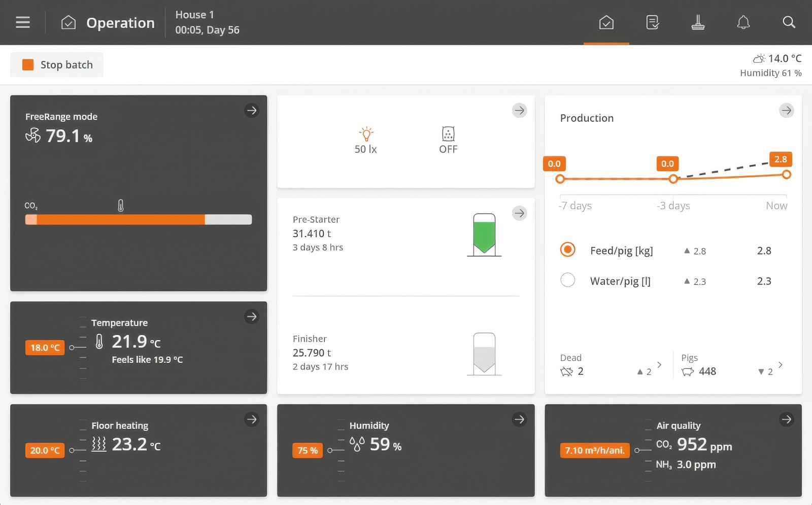812x505 pixels.
Task: Open Floor heating card arrow
Action: click(252, 419)
